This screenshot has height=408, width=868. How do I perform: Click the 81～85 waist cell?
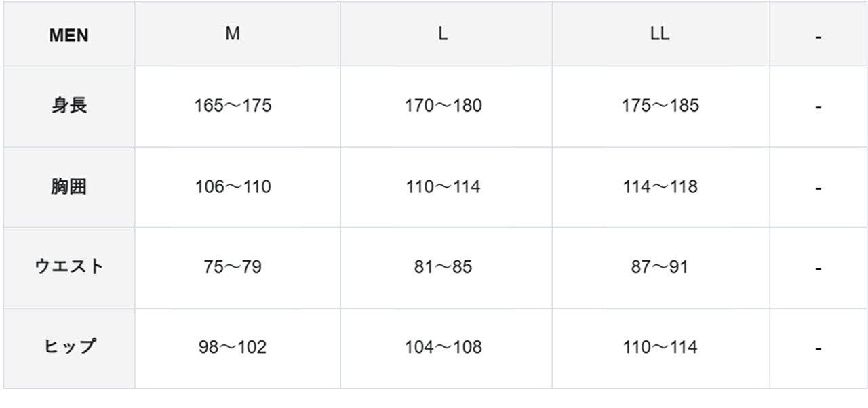pyautogui.click(x=443, y=267)
